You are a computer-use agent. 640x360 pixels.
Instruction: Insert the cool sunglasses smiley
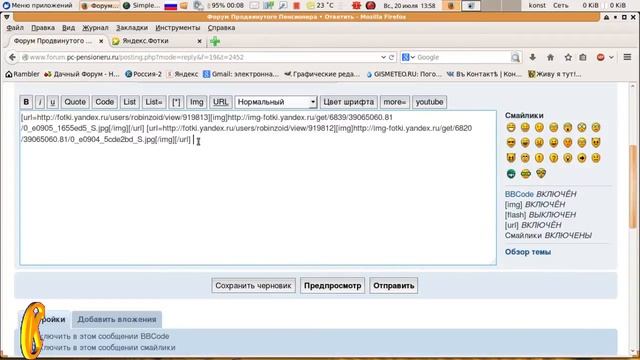tap(511, 142)
